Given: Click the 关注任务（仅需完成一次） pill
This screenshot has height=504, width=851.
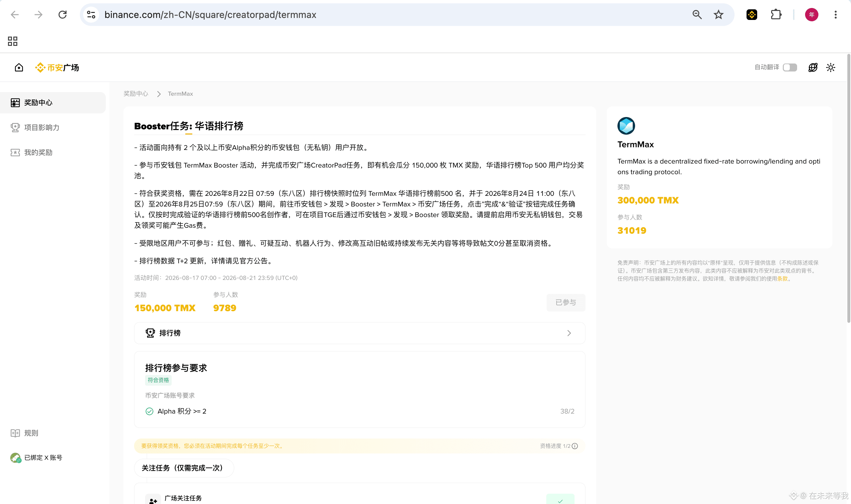Looking at the screenshot, I should coord(184,468).
